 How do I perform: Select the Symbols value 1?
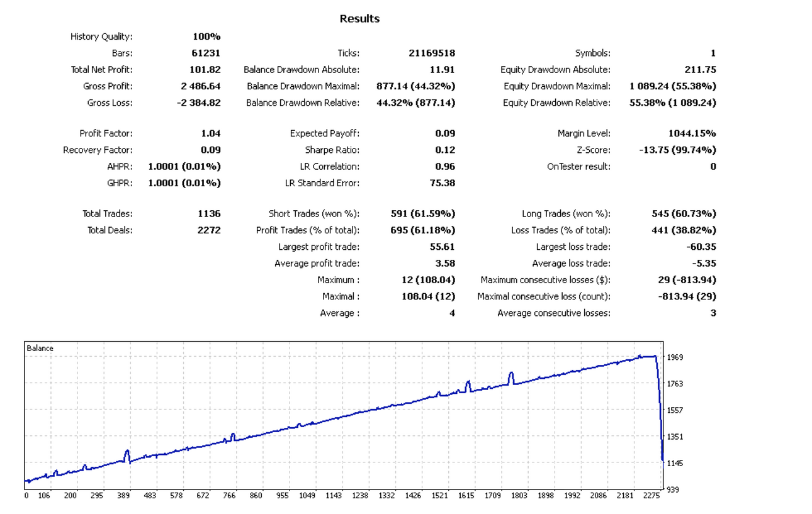pyautogui.click(x=713, y=53)
